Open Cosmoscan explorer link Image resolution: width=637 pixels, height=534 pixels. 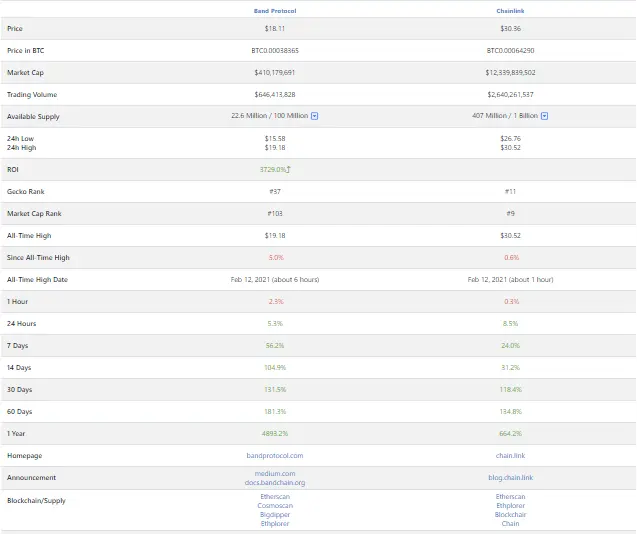point(275,506)
